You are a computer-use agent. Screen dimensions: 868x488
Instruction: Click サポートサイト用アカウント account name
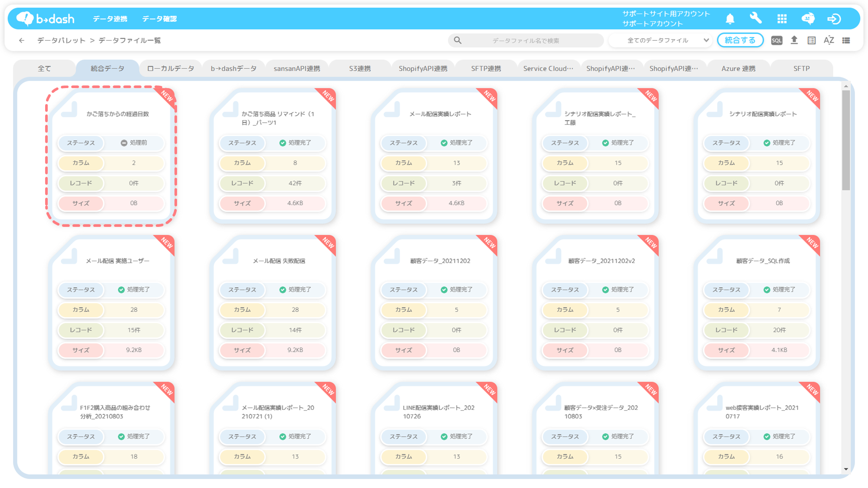click(x=666, y=14)
